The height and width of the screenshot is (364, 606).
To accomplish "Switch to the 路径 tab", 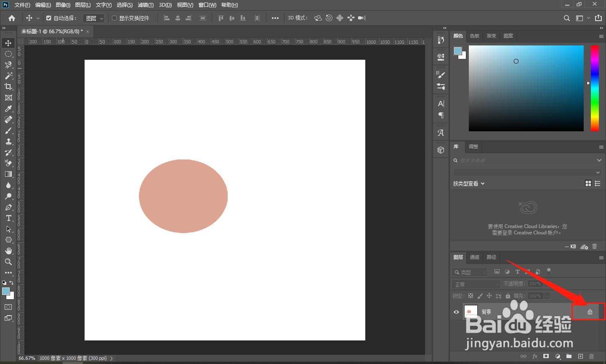I will [x=492, y=257].
